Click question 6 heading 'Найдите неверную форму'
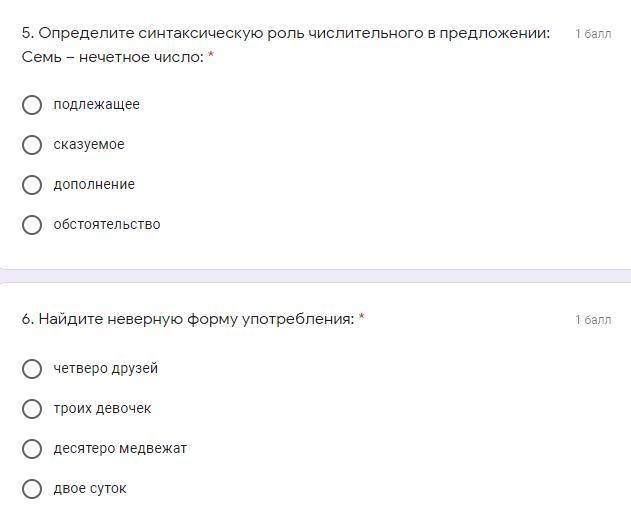631x525 pixels. tap(188, 320)
